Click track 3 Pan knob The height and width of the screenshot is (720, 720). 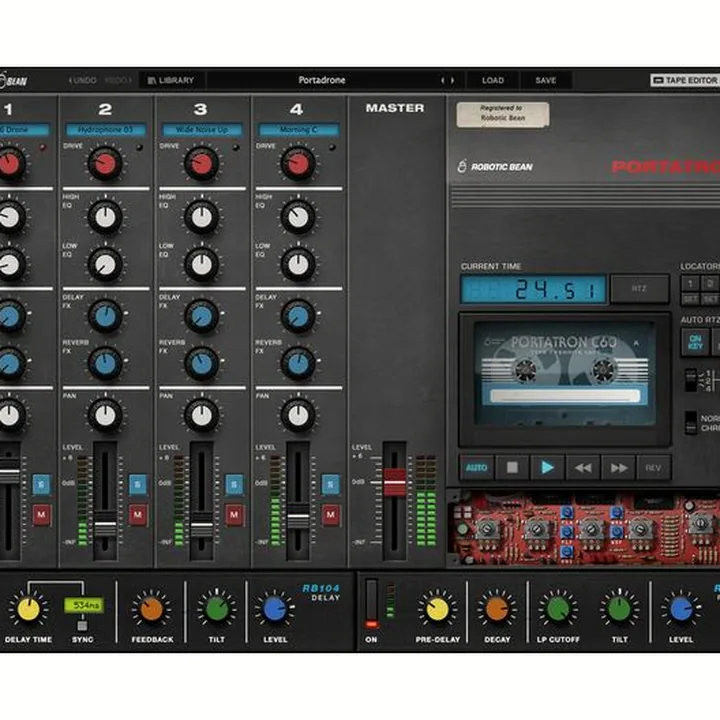point(202,416)
